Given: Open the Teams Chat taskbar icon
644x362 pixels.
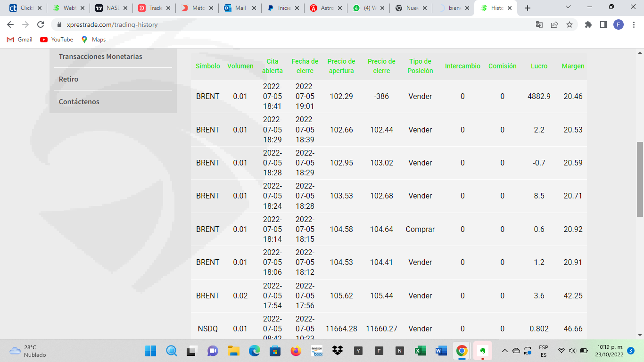Looking at the screenshot, I should pos(213,351).
